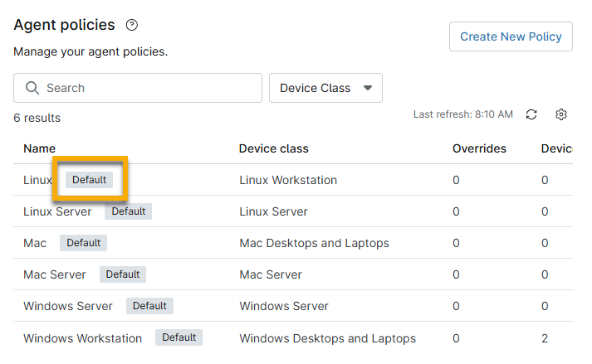Click the Default badge next to Linux
The width and height of the screenshot is (592, 364).
pyautogui.click(x=89, y=180)
